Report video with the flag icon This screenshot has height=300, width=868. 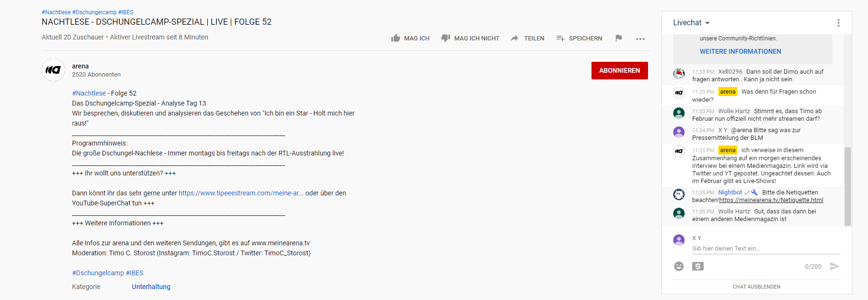pyautogui.click(x=619, y=38)
